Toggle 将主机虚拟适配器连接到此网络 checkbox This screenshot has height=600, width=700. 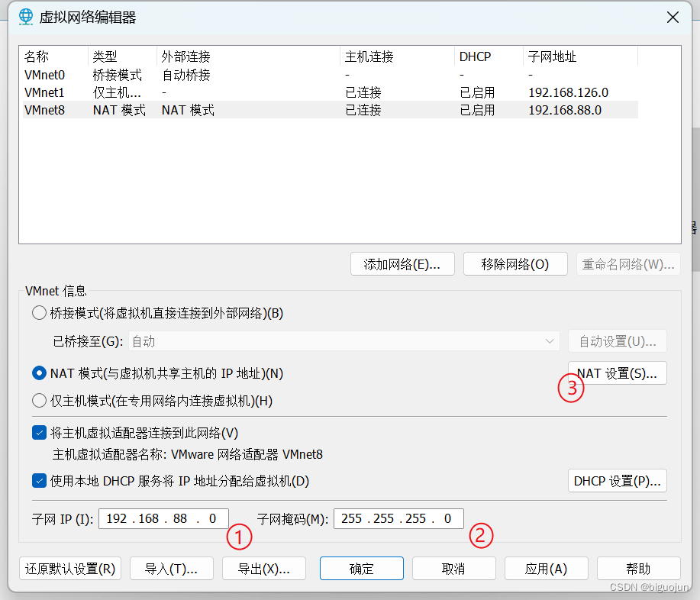[x=39, y=433]
